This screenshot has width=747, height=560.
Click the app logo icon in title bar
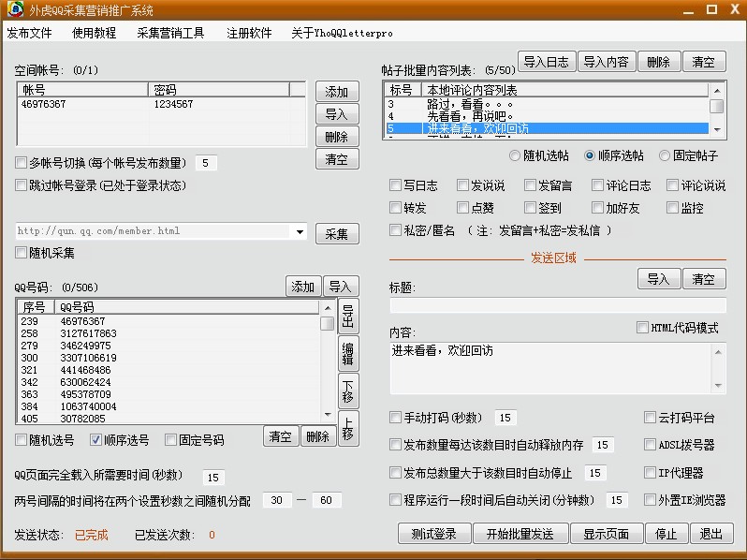[15, 9]
